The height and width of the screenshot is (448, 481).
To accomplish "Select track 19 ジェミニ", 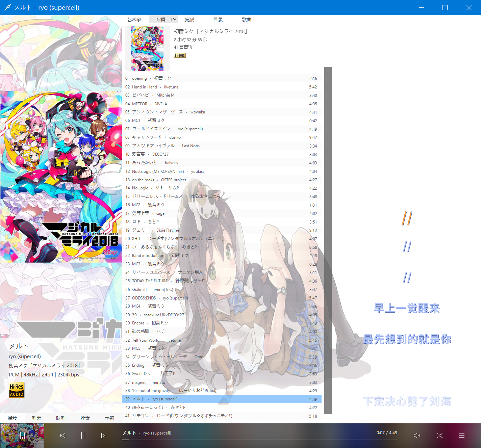I will point(222,230).
